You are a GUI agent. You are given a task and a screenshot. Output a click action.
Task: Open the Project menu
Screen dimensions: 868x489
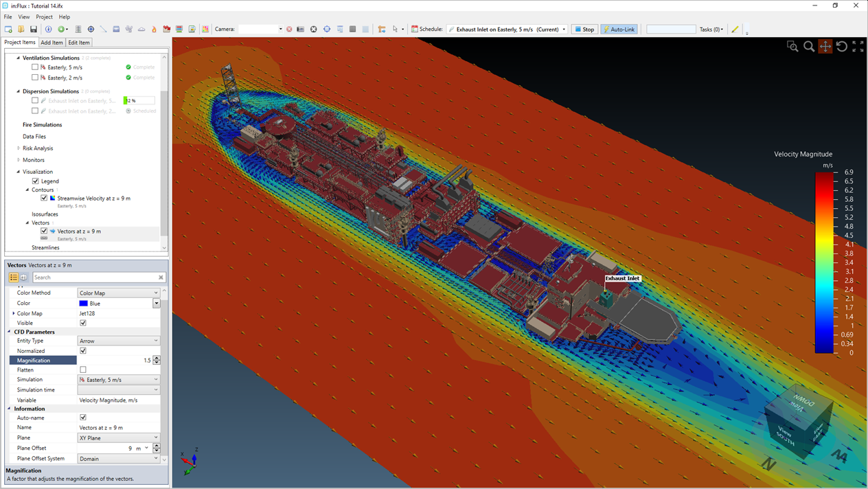tap(44, 17)
